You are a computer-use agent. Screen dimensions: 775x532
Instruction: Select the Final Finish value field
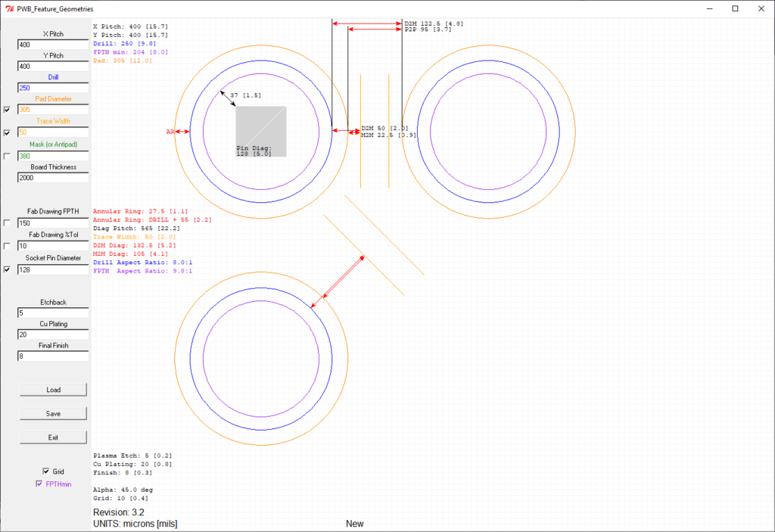53,356
